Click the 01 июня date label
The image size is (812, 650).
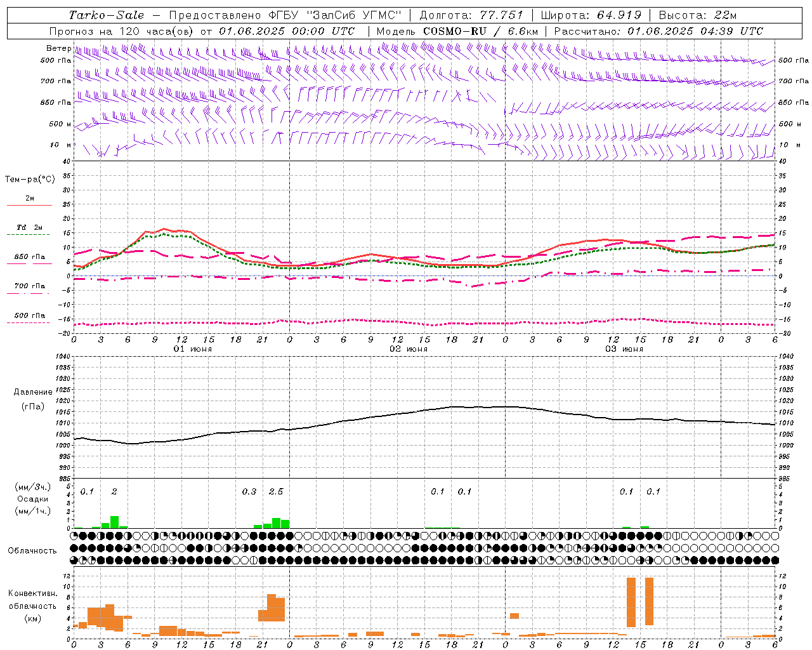point(193,349)
